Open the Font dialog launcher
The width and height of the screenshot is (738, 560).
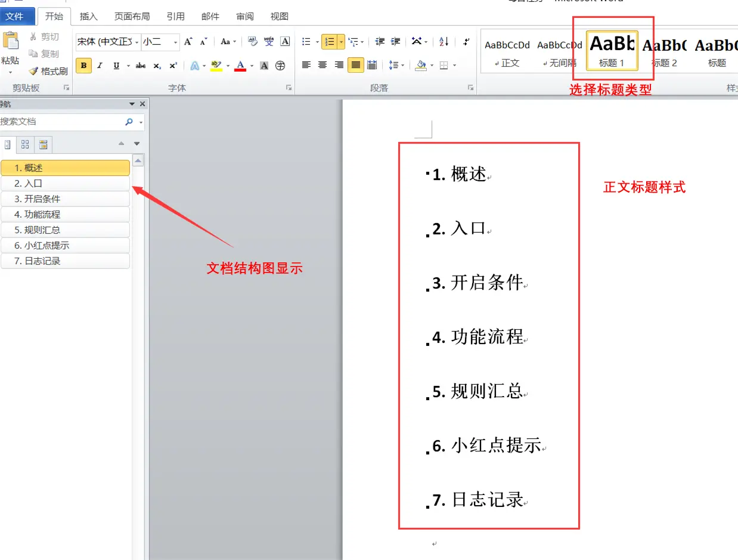(289, 88)
